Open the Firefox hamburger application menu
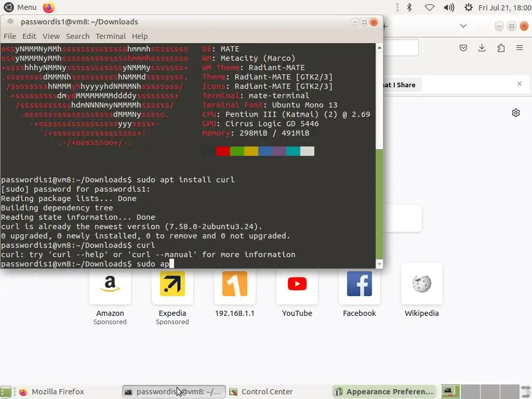532x399 pixels. point(520,48)
